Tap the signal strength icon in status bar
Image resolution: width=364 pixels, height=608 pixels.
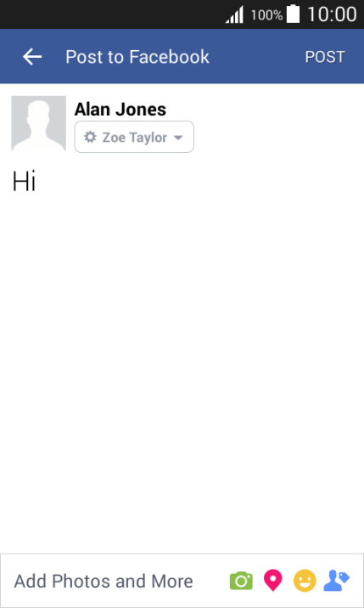click(x=234, y=14)
